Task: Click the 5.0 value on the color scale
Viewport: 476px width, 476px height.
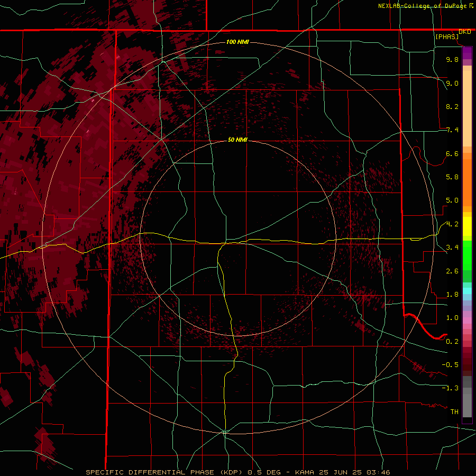Action: pos(452,200)
